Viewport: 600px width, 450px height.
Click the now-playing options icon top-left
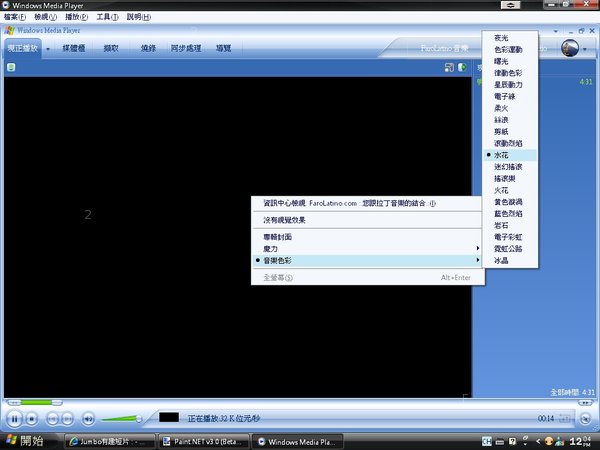(11, 68)
